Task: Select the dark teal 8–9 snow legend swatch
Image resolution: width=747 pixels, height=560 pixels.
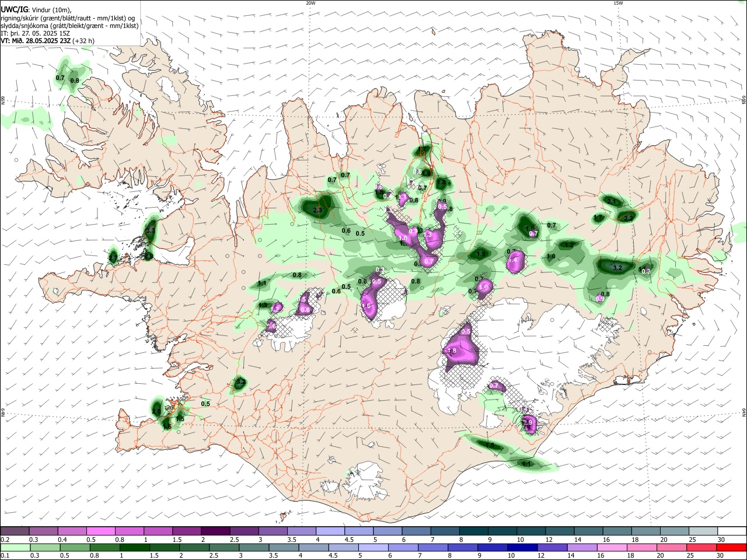Action: coord(474,531)
